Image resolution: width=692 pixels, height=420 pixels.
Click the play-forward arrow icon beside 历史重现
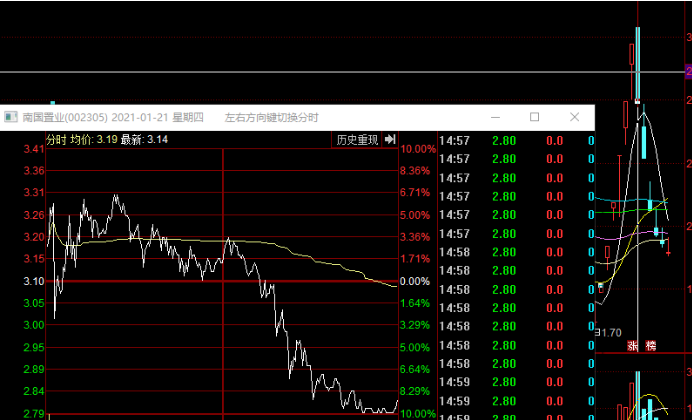coord(390,140)
